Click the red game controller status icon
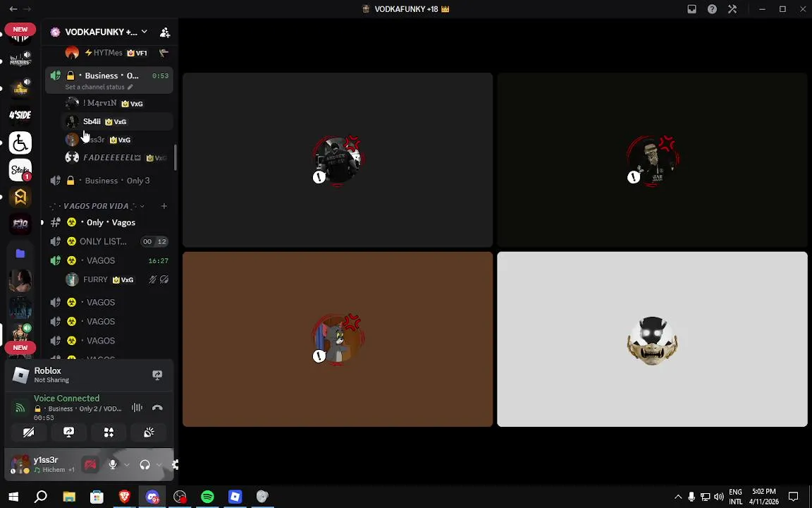The image size is (812, 508). pyautogui.click(x=90, y=464)
